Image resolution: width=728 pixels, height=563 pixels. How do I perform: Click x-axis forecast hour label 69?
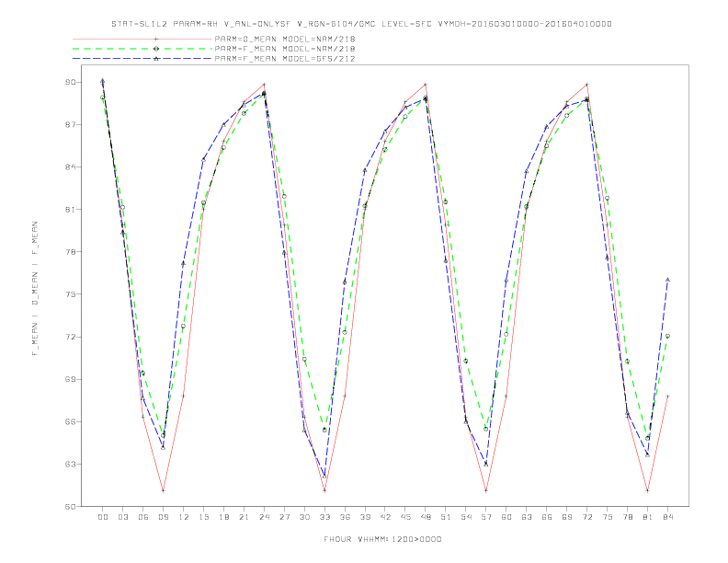[x=567, y=517]
